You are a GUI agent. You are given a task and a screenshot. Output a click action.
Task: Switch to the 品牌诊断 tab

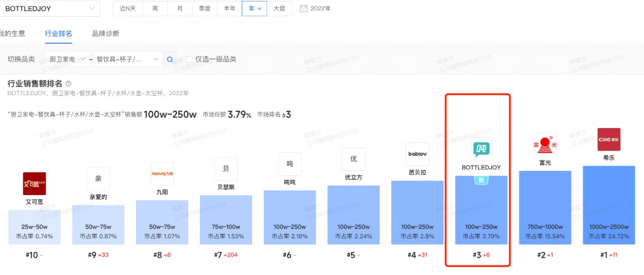106,34
